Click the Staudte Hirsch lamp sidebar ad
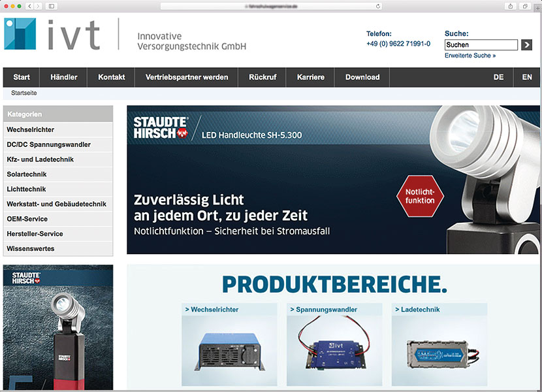This screenshot has width=542, height=392. (58, 327)
